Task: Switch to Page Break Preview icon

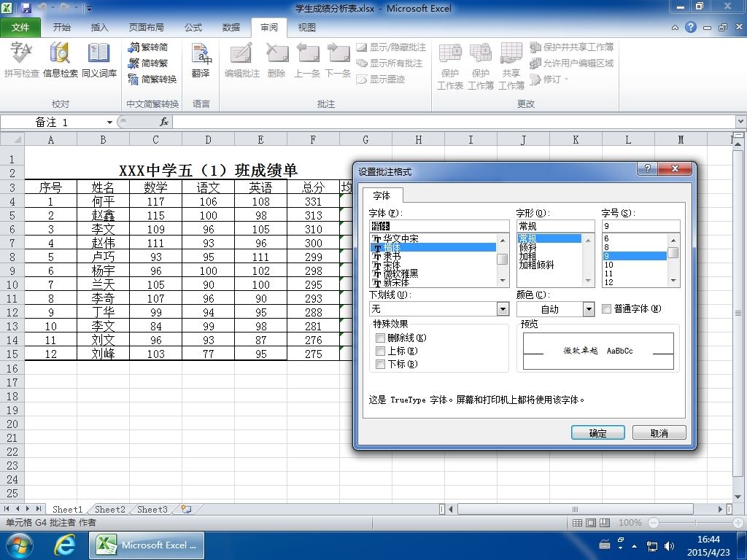Action: click(x=605, y=522)
